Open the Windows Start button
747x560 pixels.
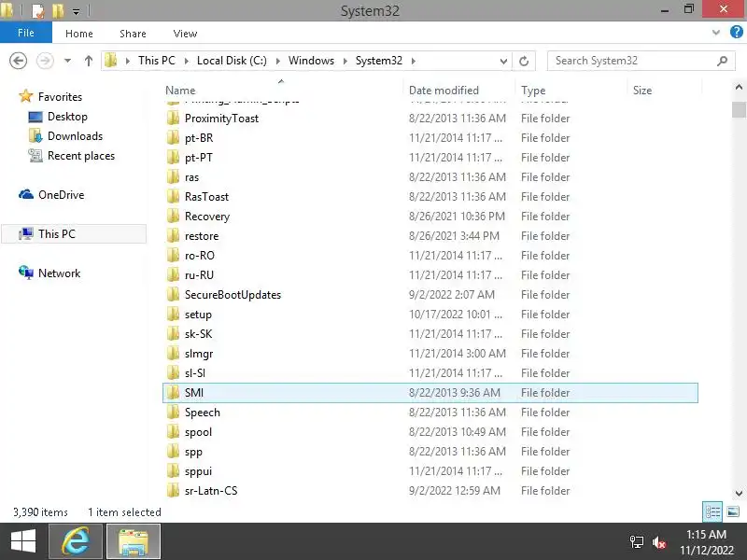pyautogui.click(x=22, y=541)
